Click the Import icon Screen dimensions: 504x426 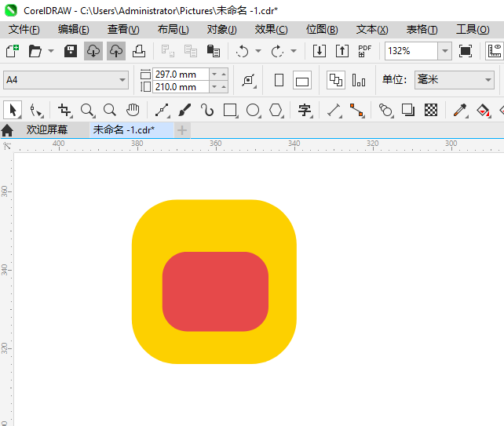(320, 51)
